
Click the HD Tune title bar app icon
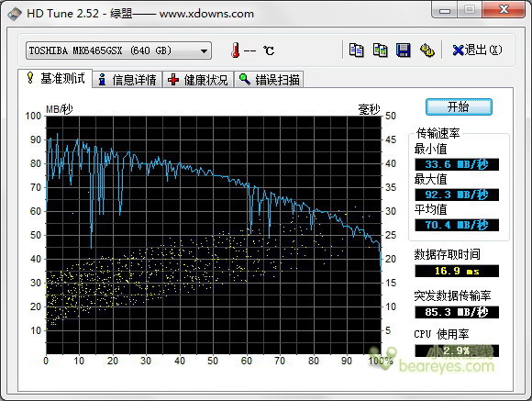coord(15,14)
